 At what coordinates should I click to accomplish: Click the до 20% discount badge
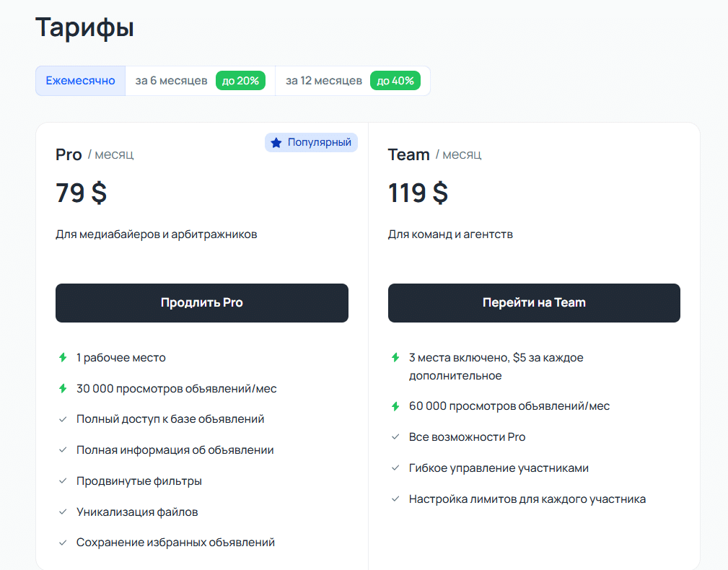(240, 81)
